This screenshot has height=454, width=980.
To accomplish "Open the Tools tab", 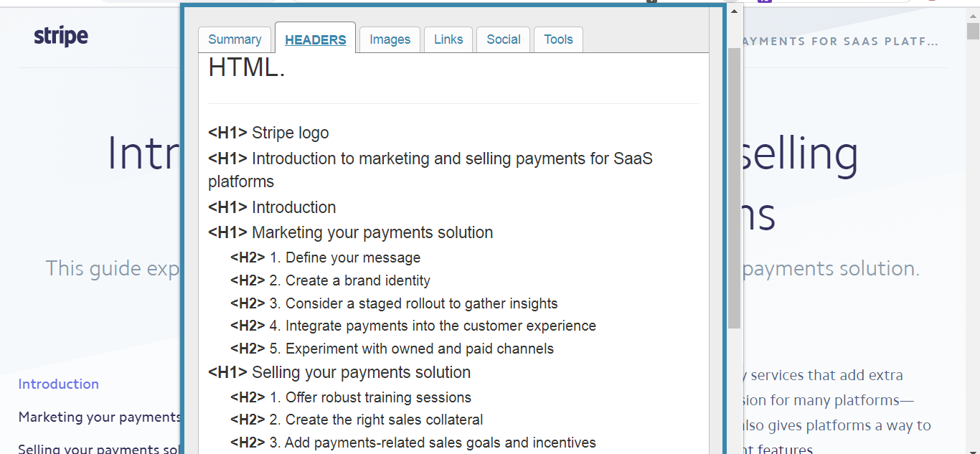I will [x=558, y=39].
